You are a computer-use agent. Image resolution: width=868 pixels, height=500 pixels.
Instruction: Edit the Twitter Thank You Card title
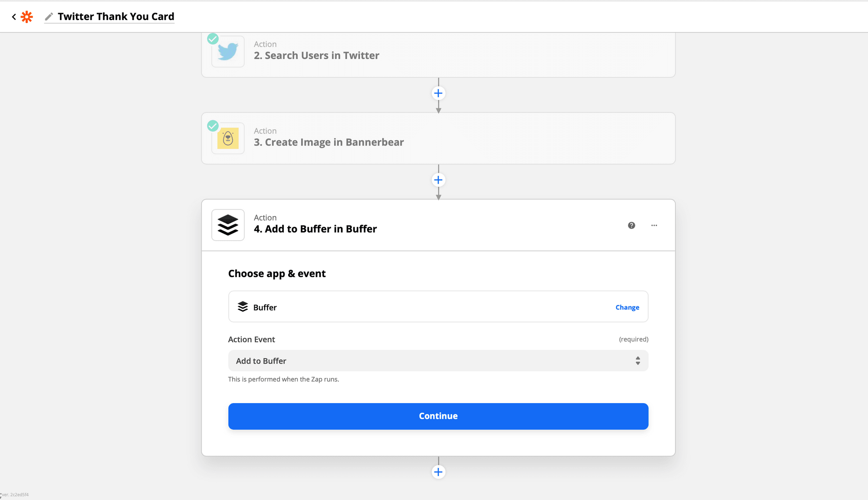pos(116,17)
